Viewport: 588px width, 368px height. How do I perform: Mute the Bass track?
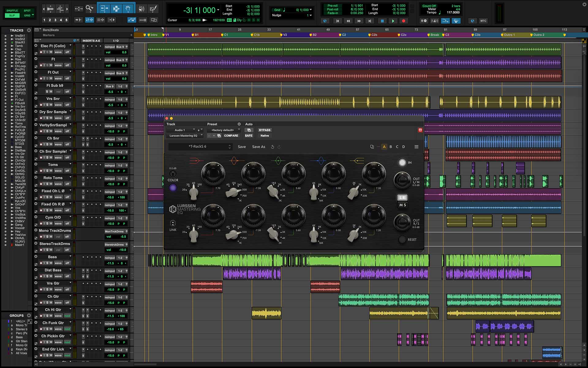click(x=51, y=263)
